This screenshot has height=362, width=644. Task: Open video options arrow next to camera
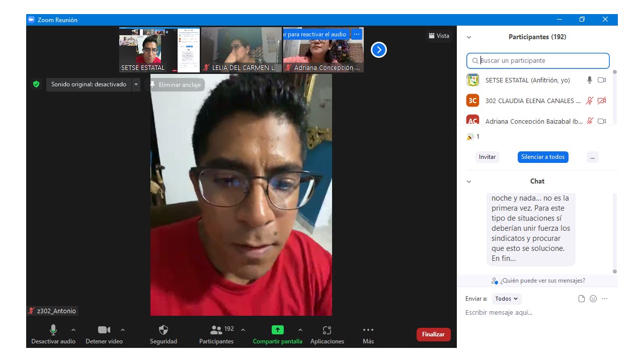click(123, 330)
